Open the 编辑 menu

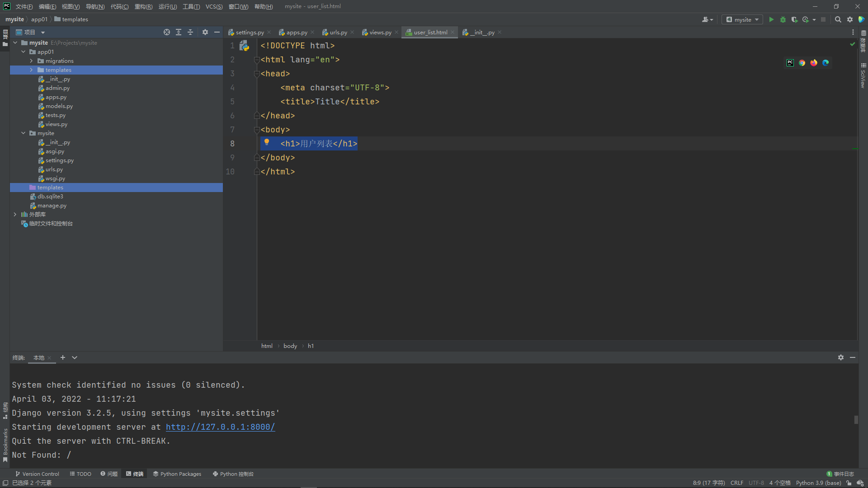tap(47, 6)
